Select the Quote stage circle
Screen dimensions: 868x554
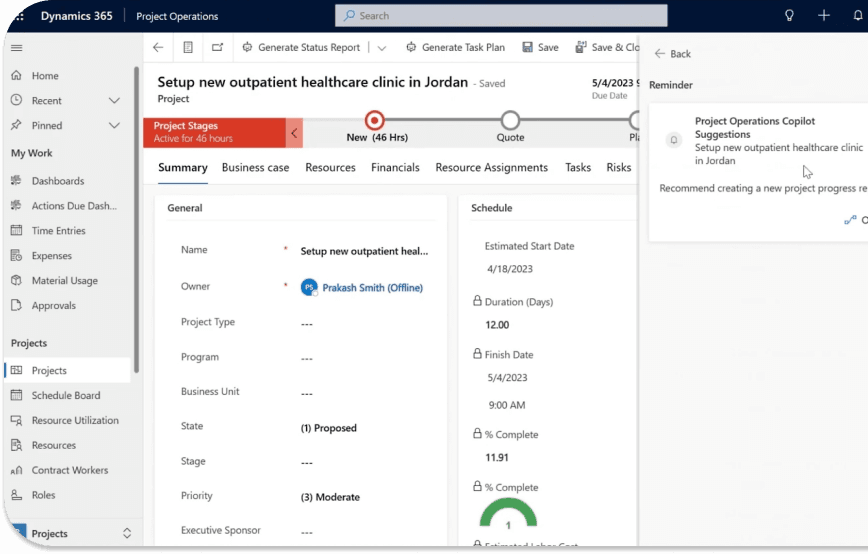pos(510,120)
